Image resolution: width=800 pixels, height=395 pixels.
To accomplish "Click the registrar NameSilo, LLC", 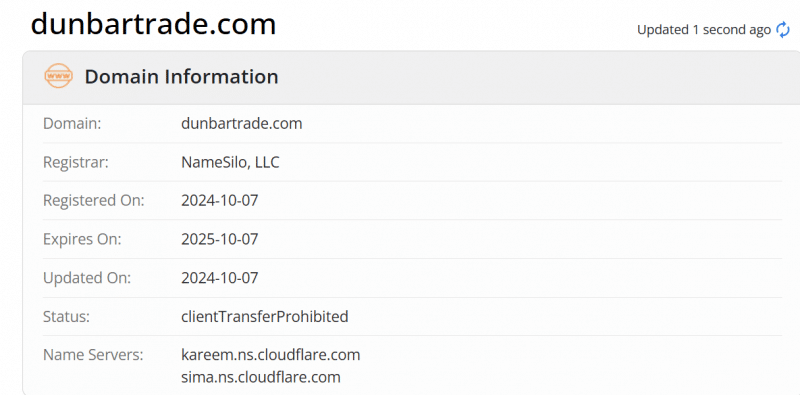I will tap(230, 162).
